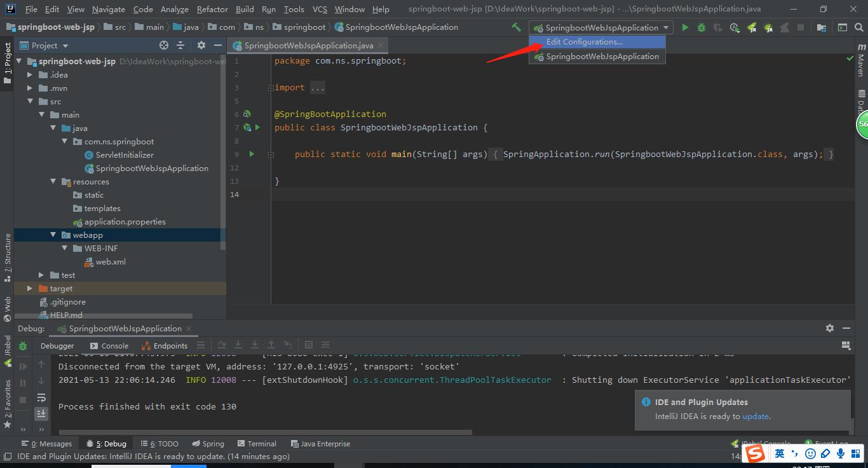Open Project Structure toolbar icon
Image resolution: width=868 pixels, height=468 pixels.
point(822,27)
